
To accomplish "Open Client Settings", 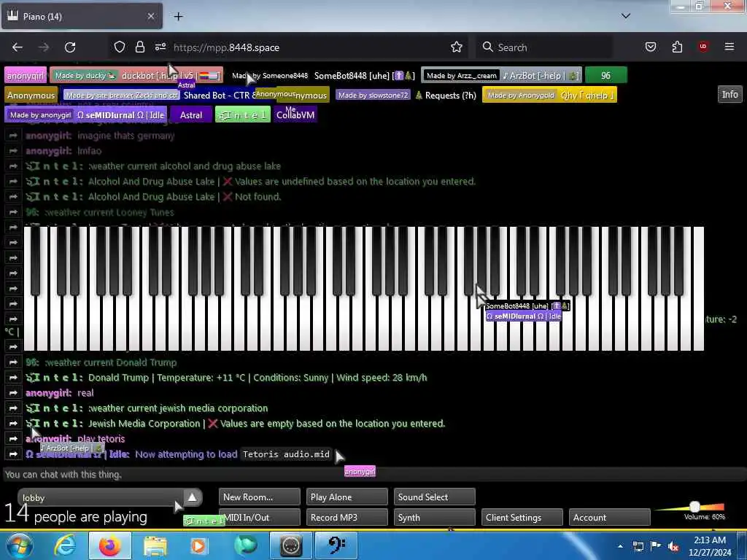I will (522, 517).
